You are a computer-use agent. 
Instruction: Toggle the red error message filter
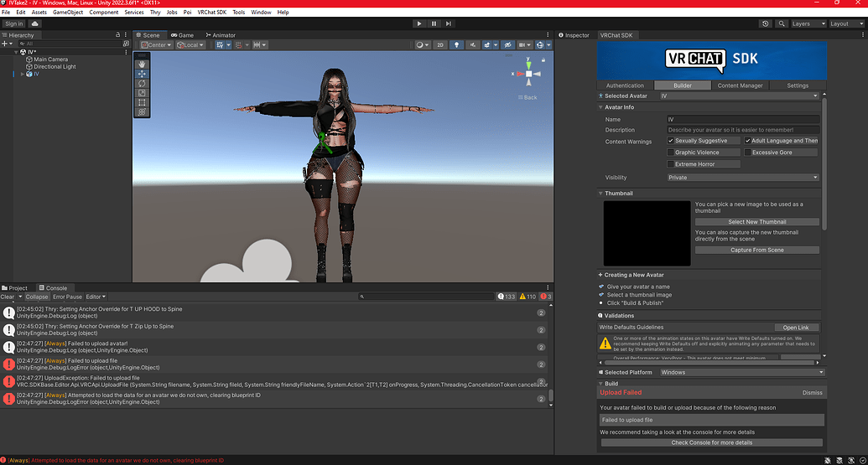click(545, 297)
